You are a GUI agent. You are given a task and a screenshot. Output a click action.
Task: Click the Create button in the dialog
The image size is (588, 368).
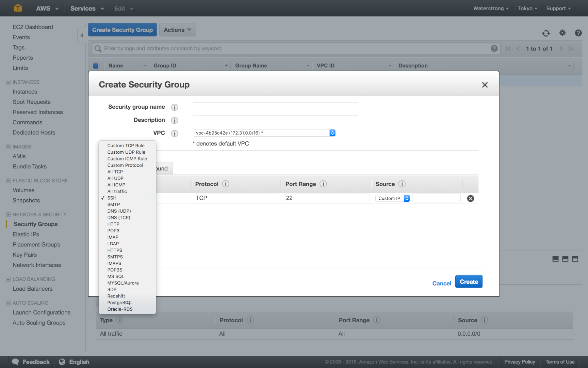click(x=469, y=282)
